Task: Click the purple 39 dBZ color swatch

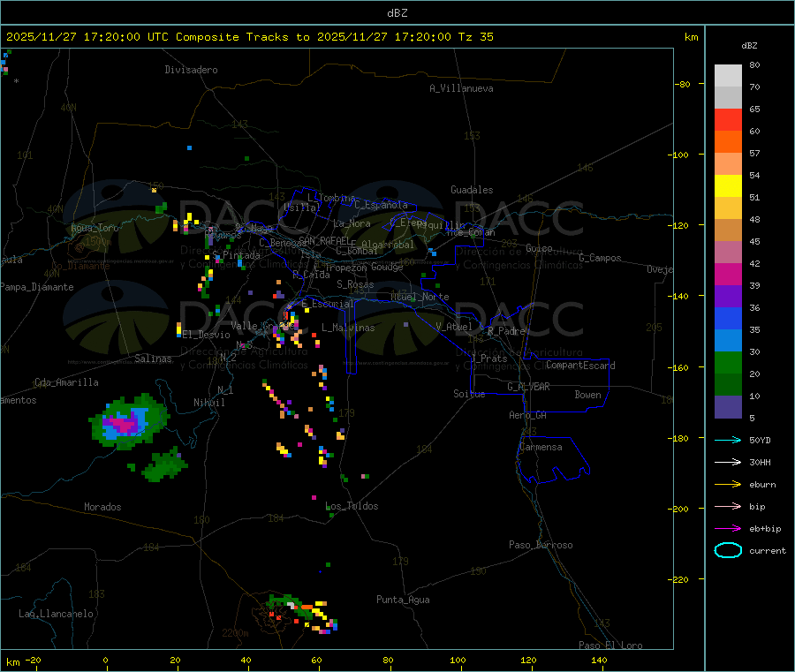Action: tap(728, 297)
